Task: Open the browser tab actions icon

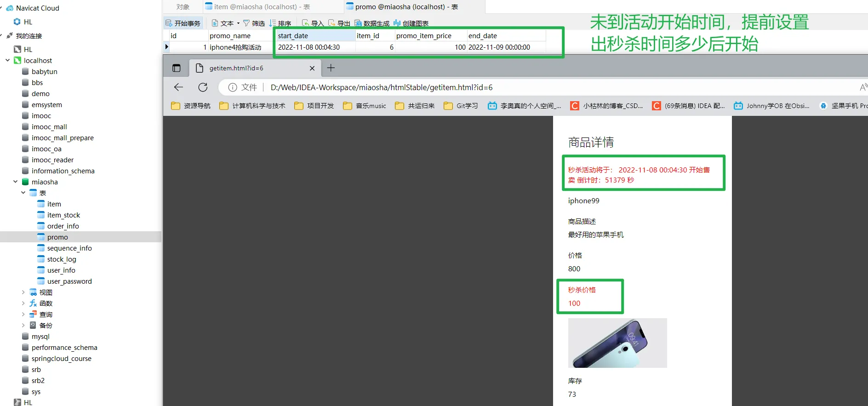Action: pyautogui.click(x=177, y=68)
